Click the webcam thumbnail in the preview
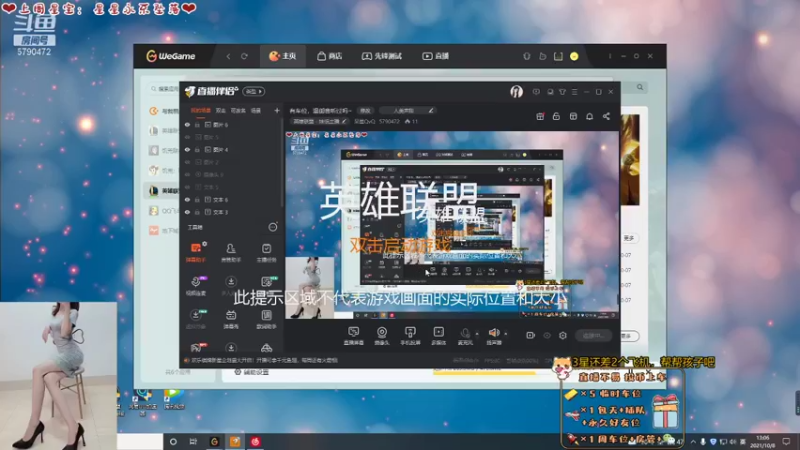The height and width of the screenshot is (450, 800). 310,288
